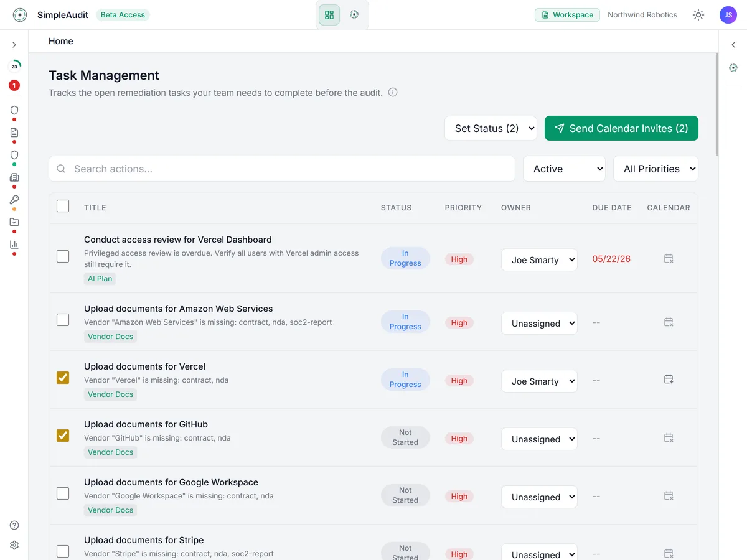Image resolution: width=747 pixels, height=560 pixels.
Task: Check the Upload documents for Stripe task
Action: (x=63, y=551)
